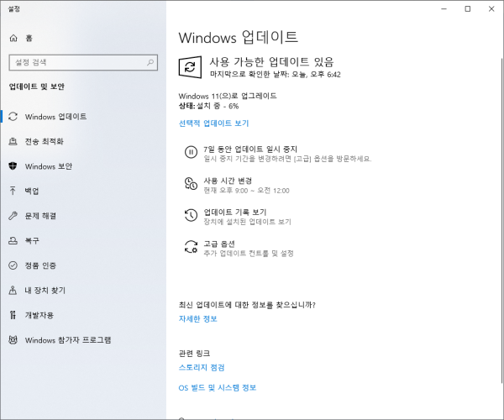Maximize the 설정 window

tap(468, 8)
